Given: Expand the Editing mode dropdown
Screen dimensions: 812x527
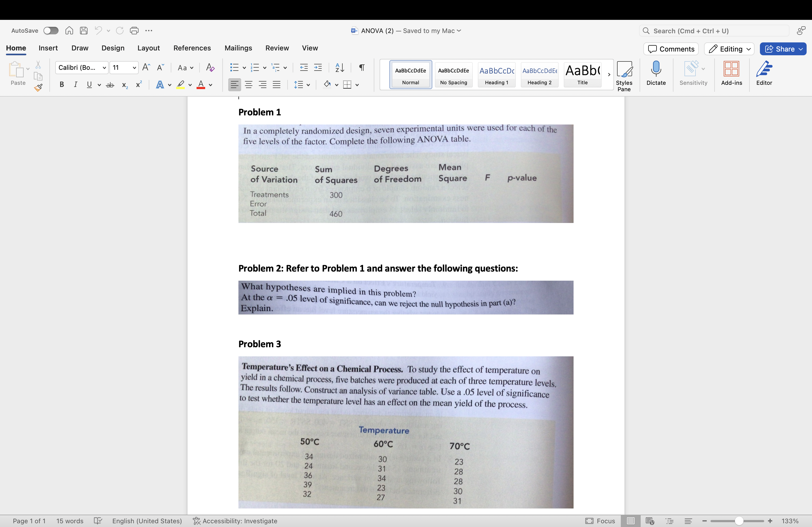Looking at the screenshot, I should click(729, 49).
